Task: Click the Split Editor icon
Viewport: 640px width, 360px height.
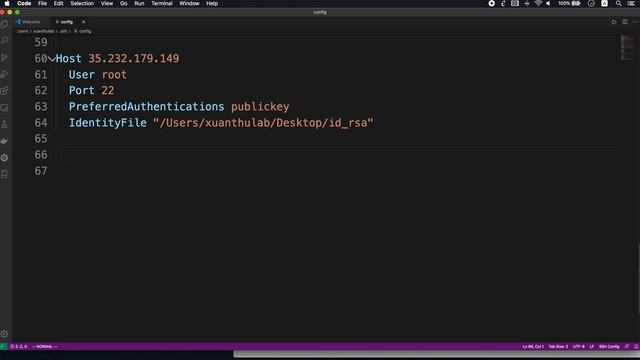Action: tap(625, 22)
